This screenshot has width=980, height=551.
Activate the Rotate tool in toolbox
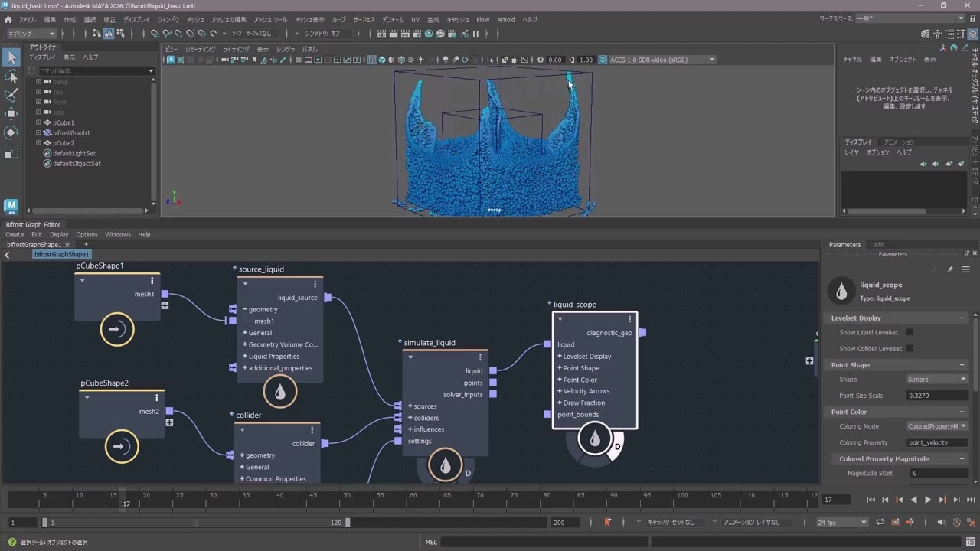click(x=11, y=132)
